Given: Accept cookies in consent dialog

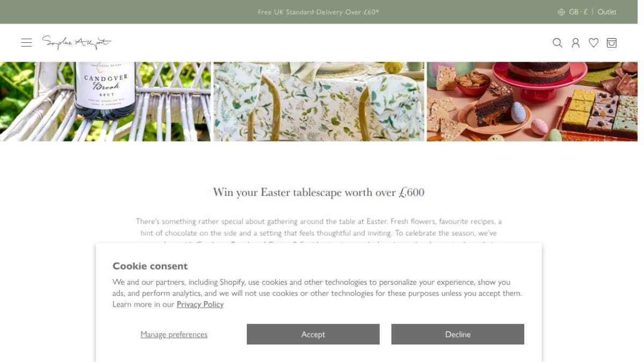Looking at the screenshot, I should pyautogui.click(x=313, y=334).
